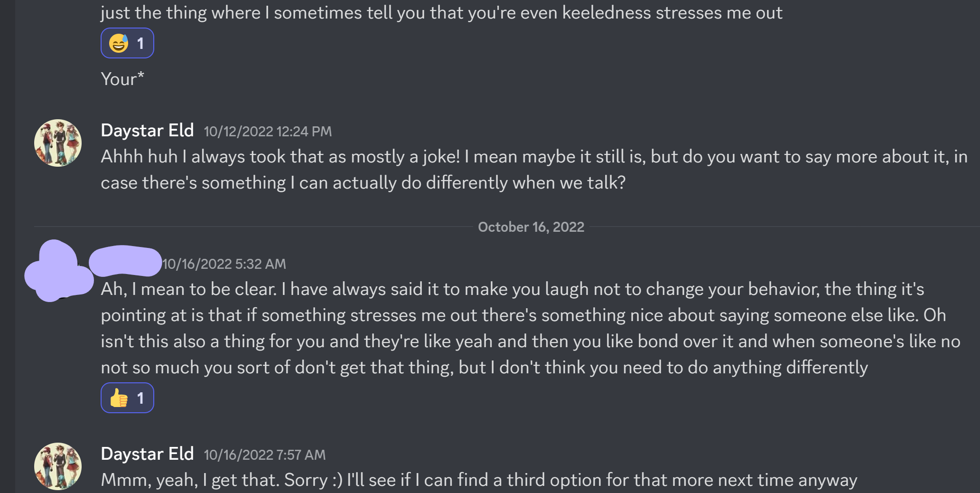This screenshot has width=980, height=493.
Task: Open Daystar Eld's avatar on the 7:57 AM message
Action: click(58, 466)
